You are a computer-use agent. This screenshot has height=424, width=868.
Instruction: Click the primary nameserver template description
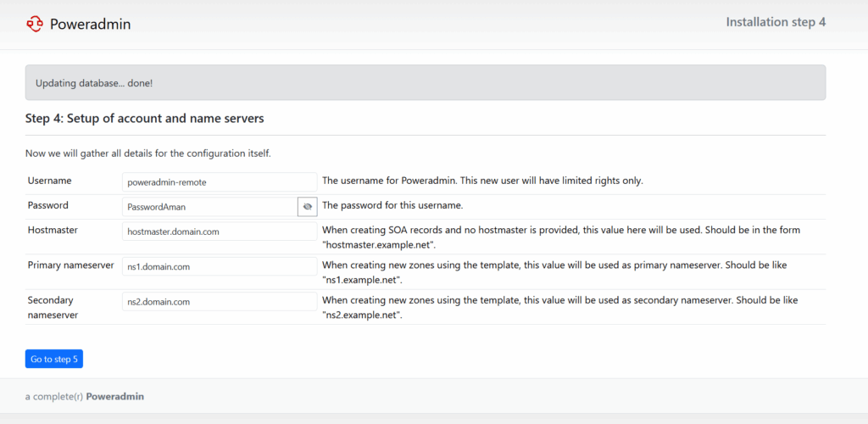click(x=554, y=271)
